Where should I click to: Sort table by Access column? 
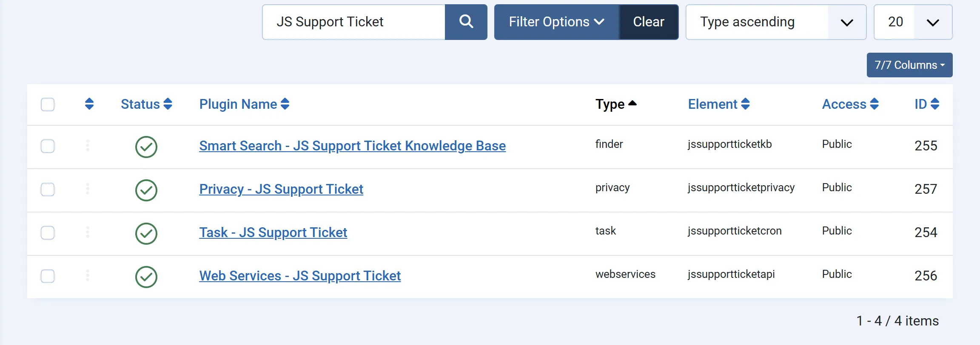(x=850, y=104)
